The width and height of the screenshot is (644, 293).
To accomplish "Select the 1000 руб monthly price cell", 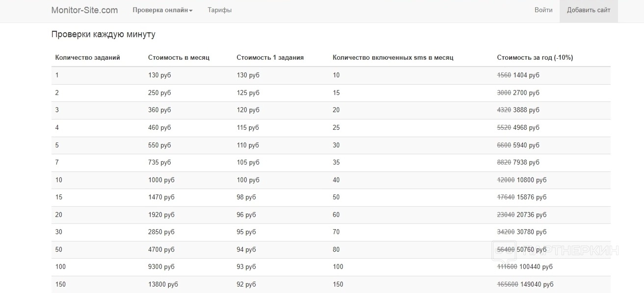I will coord(161,180).
